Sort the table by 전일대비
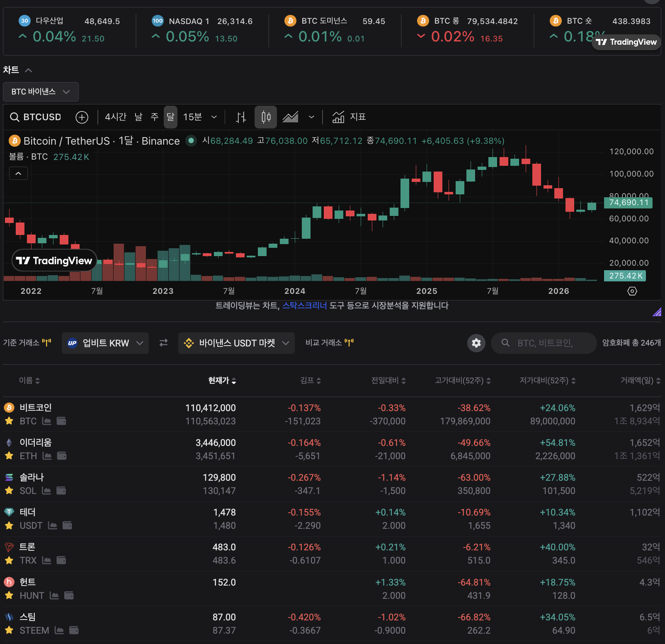 click(x=388, y=380)
